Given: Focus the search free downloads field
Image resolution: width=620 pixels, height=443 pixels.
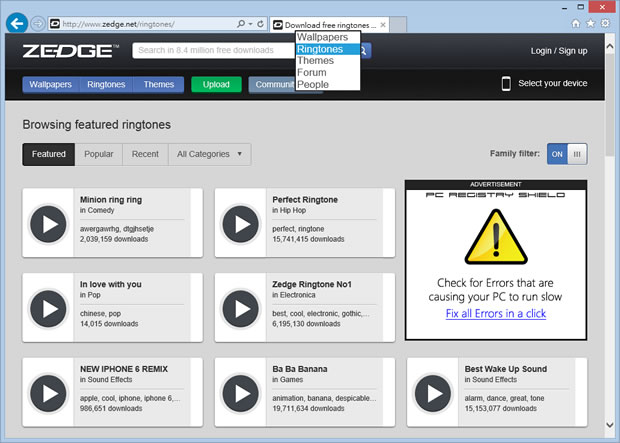Looking at the screenshot, I should pyautogui.click(x=212, y=50).
